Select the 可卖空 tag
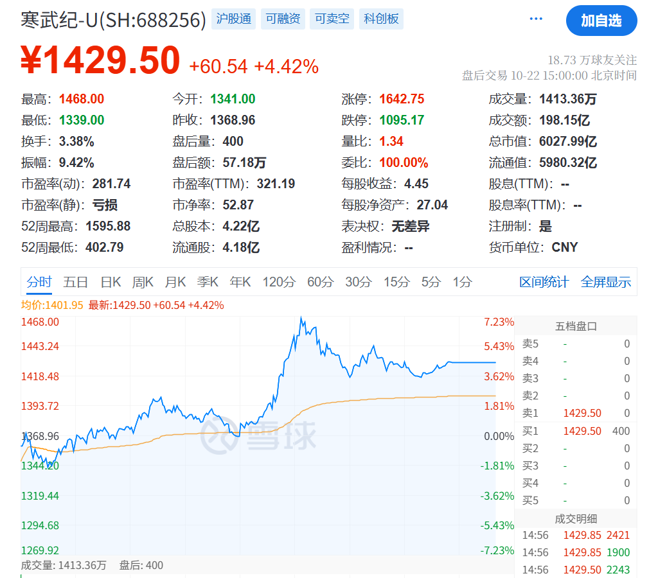Viewport: 667px width, 578px height. coord(337,19)
